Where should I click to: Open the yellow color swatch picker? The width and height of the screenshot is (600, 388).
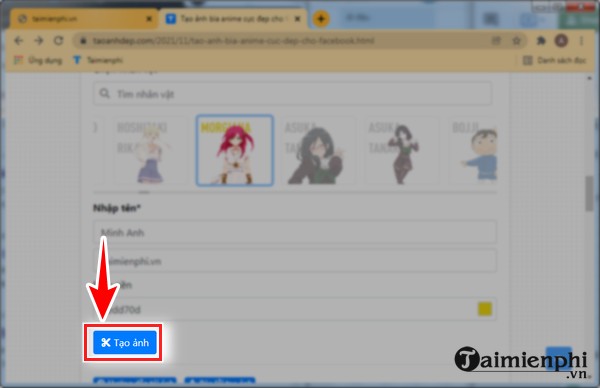[x=485, y=309]
